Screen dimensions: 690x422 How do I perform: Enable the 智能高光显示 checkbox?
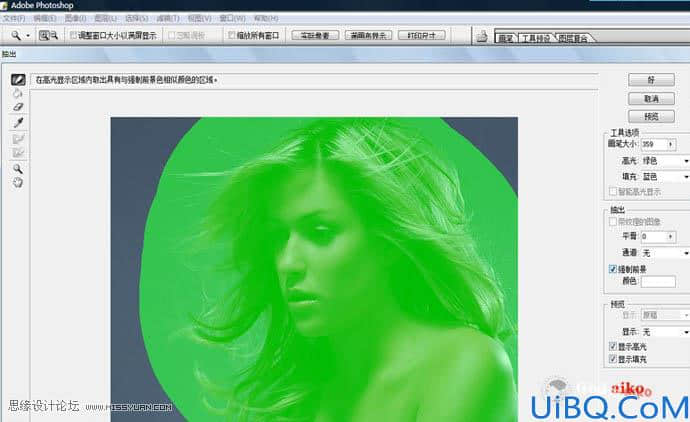[x=613, y=191]
